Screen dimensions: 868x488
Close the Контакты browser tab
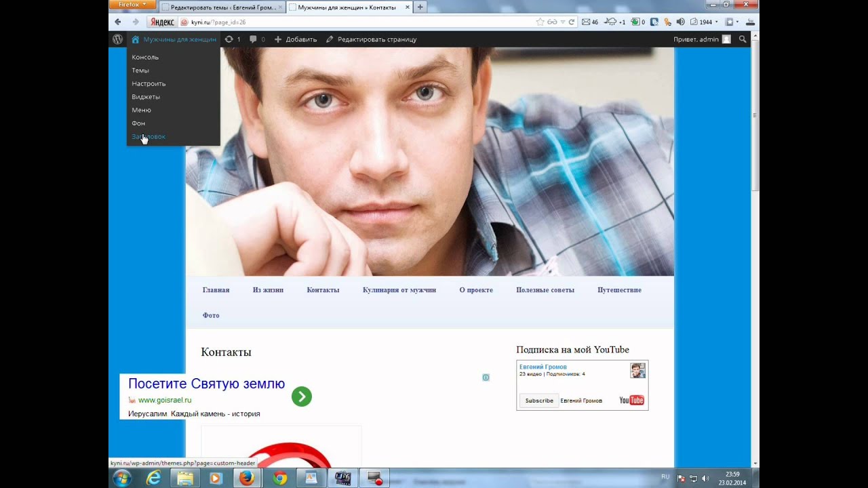[x=407, y=7]
